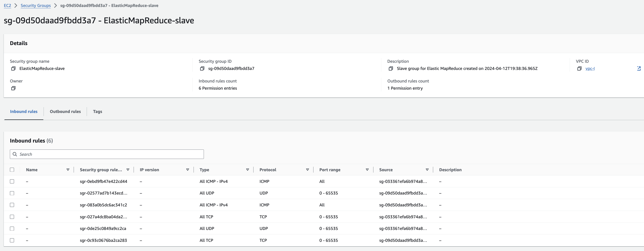The width and height of the screenshot is (644, 251).
Task: Sort by Security group rule ID arrow
Action: [128, 170]
